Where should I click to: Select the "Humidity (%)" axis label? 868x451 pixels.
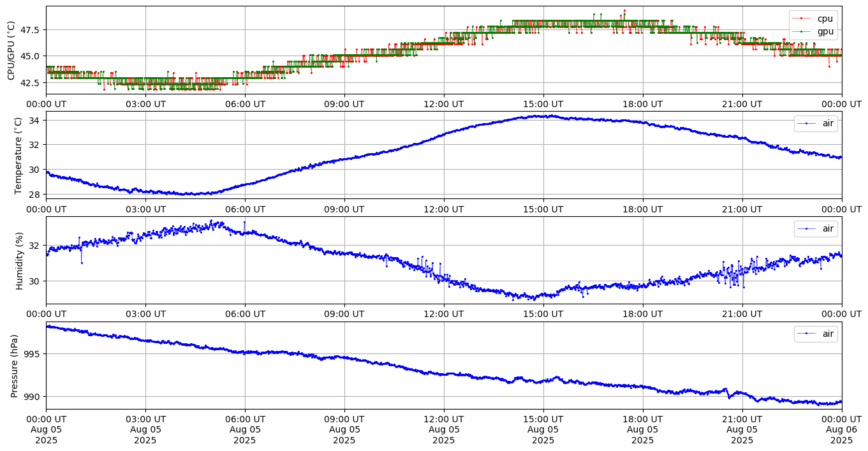coord(19,260)
